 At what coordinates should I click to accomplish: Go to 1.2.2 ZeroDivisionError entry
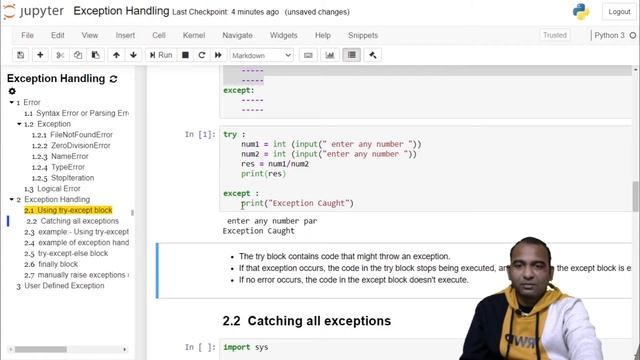point(71,145)
